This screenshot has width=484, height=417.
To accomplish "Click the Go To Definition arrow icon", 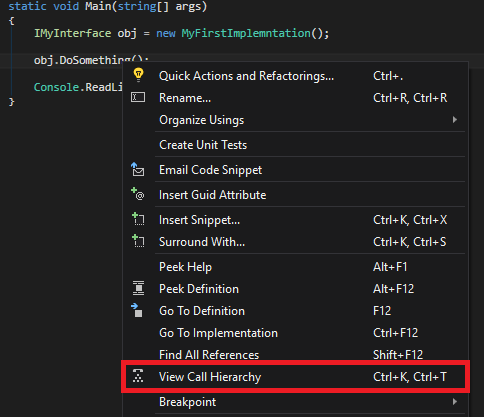I will 137,310.
